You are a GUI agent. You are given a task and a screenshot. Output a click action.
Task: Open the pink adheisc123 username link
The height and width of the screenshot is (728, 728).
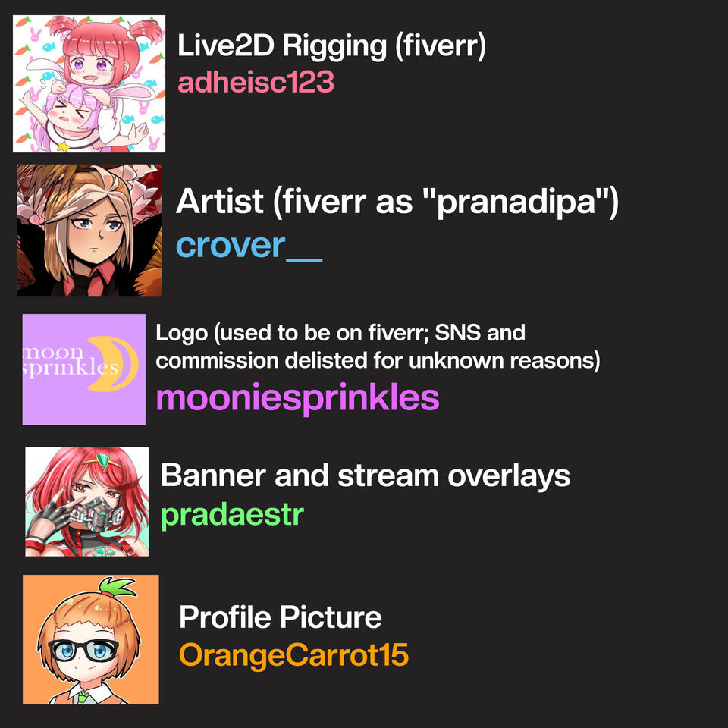256,82
